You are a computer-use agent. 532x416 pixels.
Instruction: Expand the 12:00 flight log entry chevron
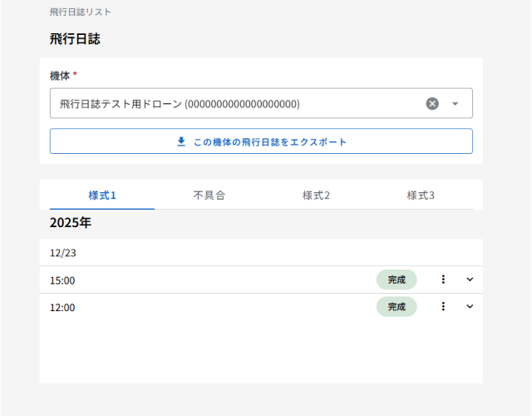(x=470, y=306)
